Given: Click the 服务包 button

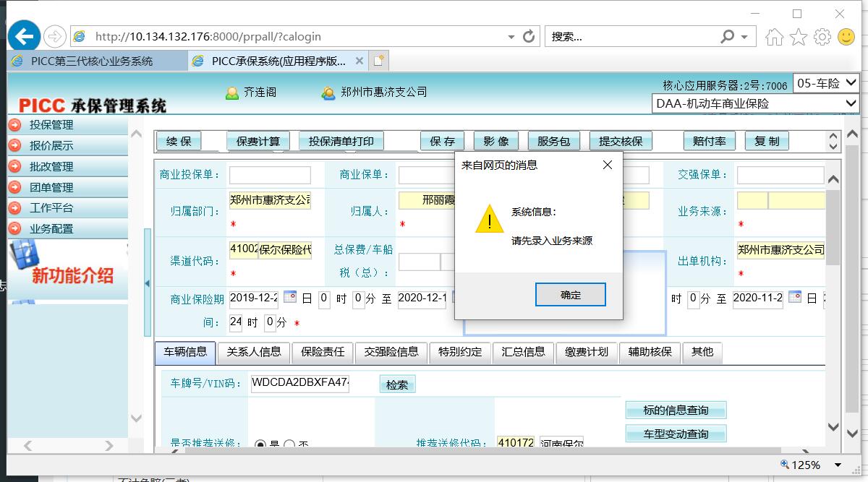Looking at the screenshot, I should pos(553,142).
